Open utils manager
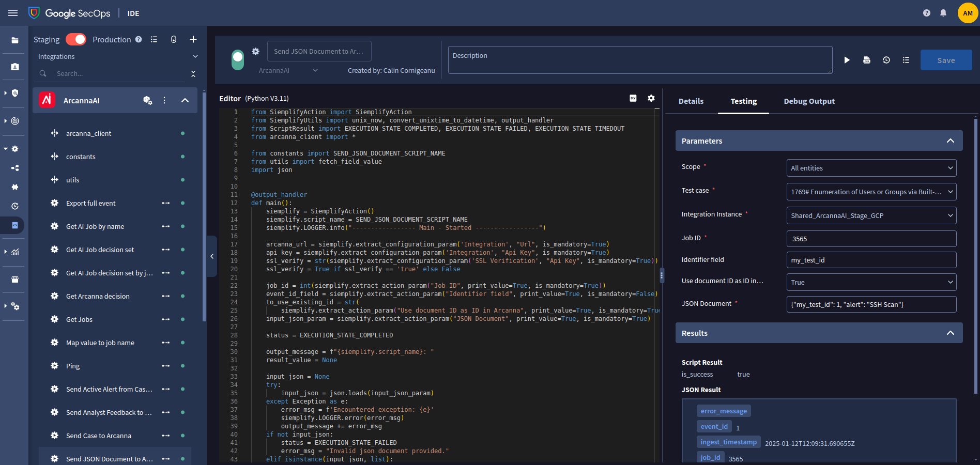Viewport: 980px width, 465px height. pyautogui.click(x=72, y=180)
